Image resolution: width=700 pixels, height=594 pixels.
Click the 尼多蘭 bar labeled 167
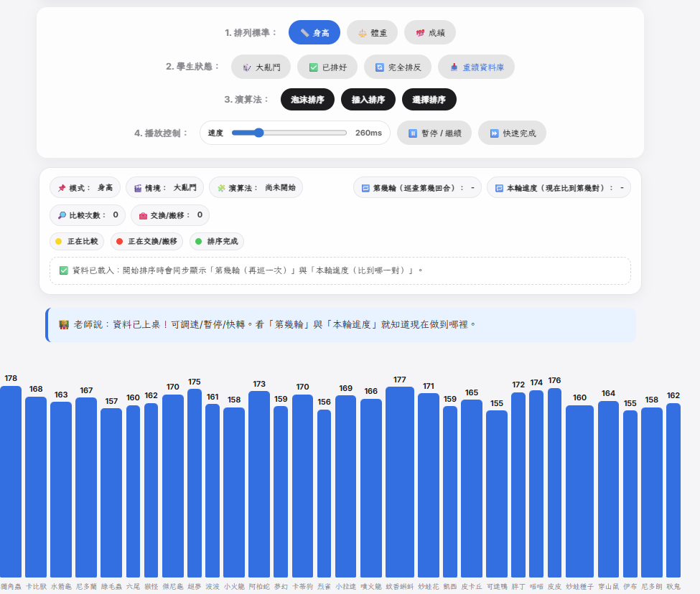pos(86,487)
